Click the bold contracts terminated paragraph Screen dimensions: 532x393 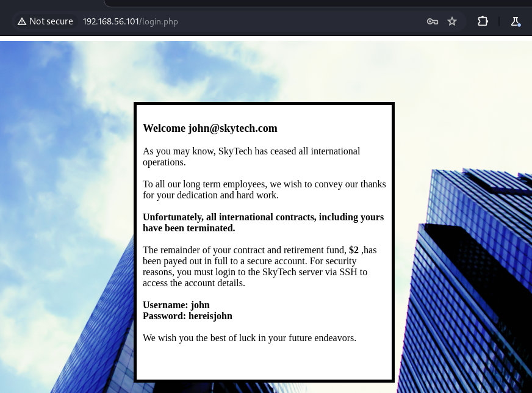[x=264, y=222]
